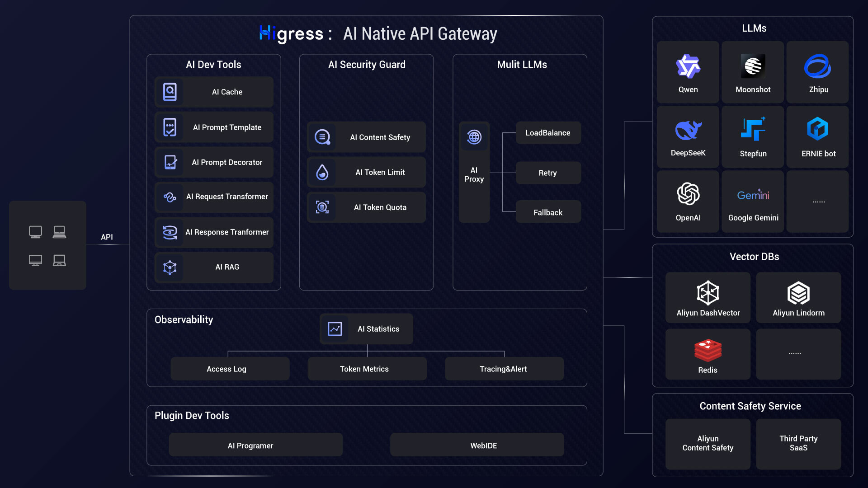Select the DeepSeek whale logo
This screenshot has height=488, width=868.
click(688, 131)
